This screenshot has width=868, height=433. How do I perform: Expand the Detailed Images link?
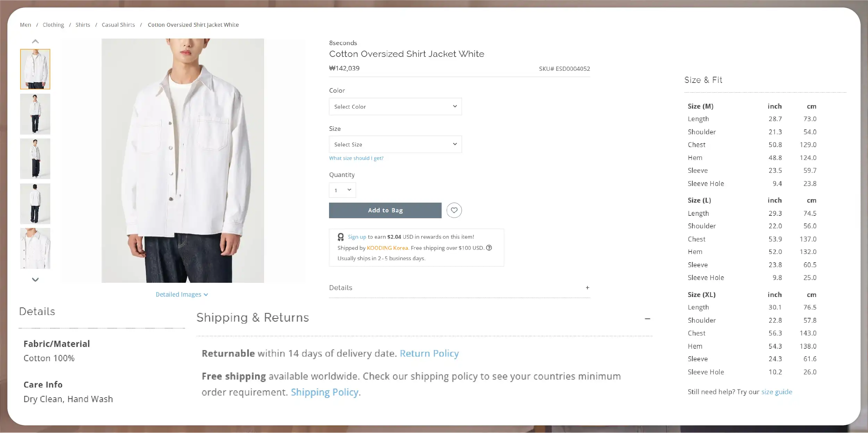[182, 295]
